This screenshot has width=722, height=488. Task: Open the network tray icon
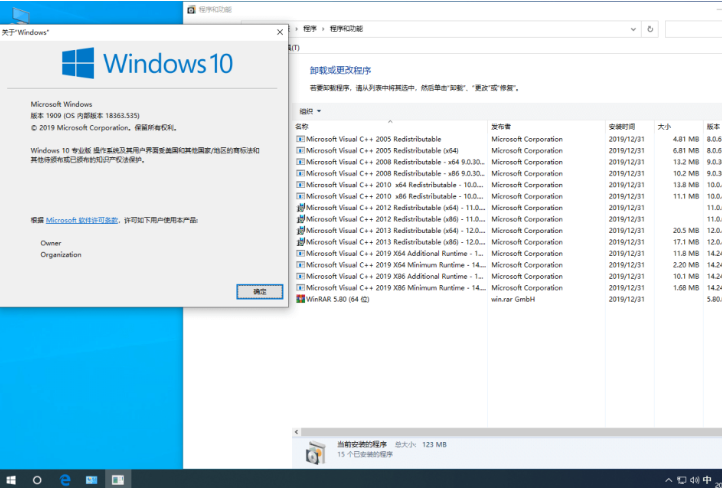682,480
